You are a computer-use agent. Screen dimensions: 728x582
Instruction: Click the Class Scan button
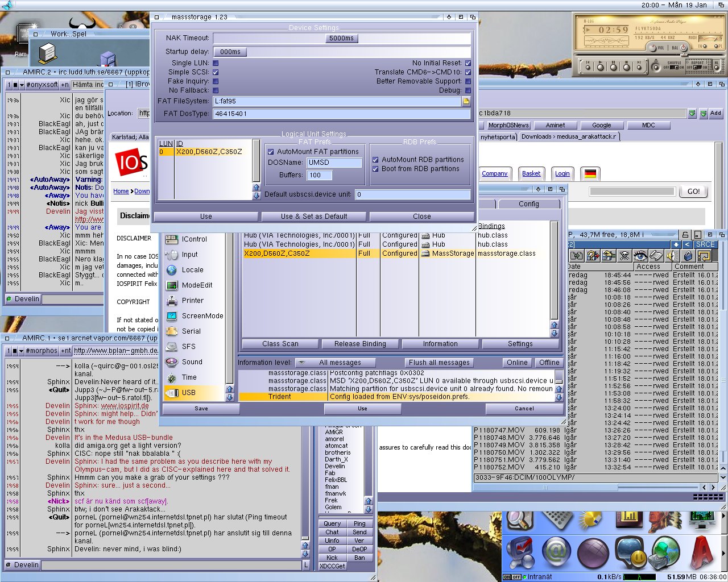click(x=280, y=344)
